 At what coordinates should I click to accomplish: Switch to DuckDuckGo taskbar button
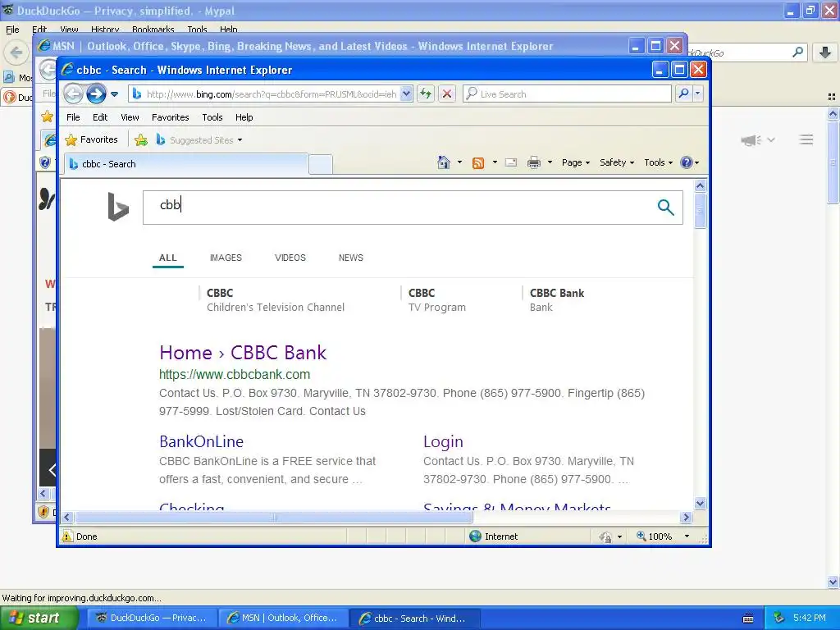[x=153, y=619]
